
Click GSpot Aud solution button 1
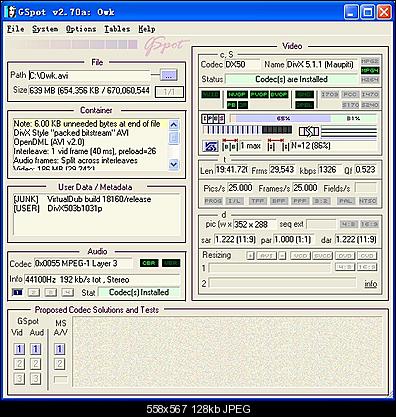[35, 349]
